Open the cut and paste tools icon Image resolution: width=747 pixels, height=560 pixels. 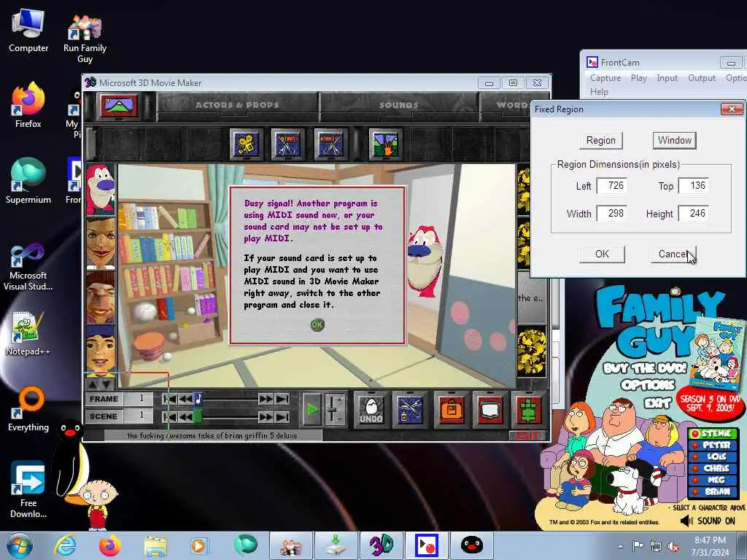pos(410,410)
